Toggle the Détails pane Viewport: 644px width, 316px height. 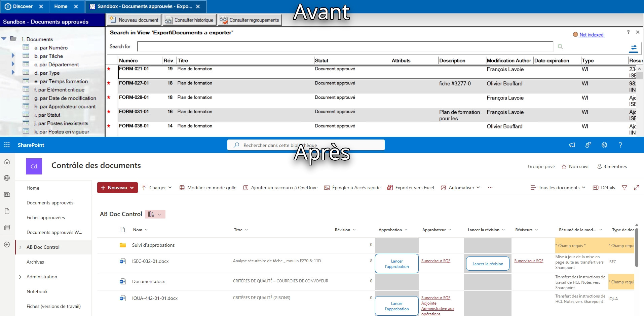[x=604, y=188]
